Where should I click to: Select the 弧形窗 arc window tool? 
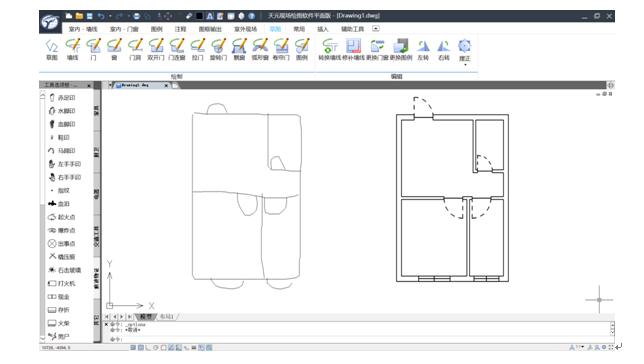(260, 49)
